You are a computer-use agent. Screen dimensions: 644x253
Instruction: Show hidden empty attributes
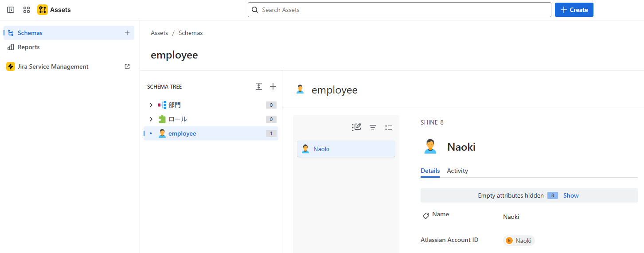tap(571, 195)
